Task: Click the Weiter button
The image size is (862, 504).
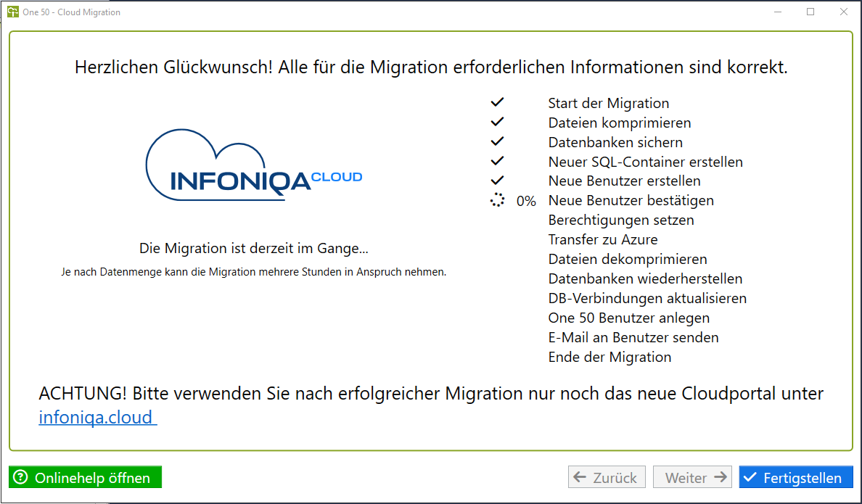Action: (692, 477)
